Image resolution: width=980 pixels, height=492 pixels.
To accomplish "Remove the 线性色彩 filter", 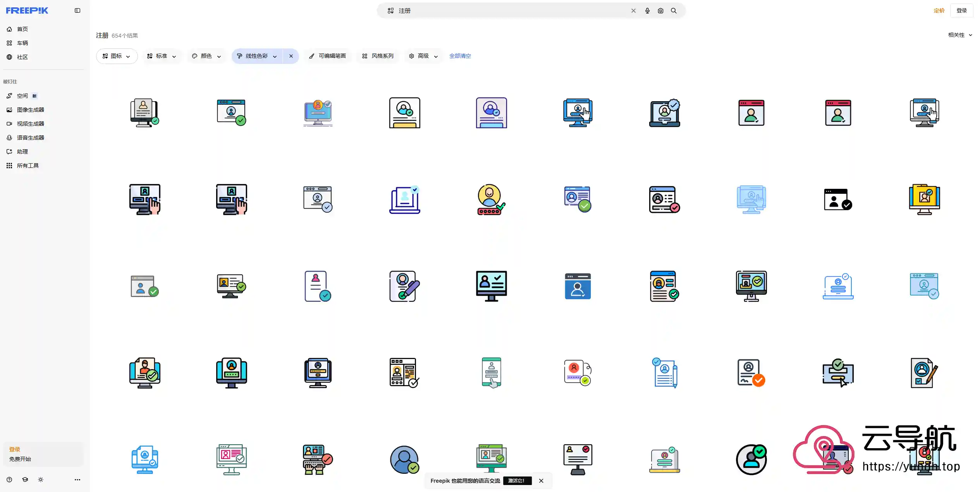I will click(x=291, y=56).
